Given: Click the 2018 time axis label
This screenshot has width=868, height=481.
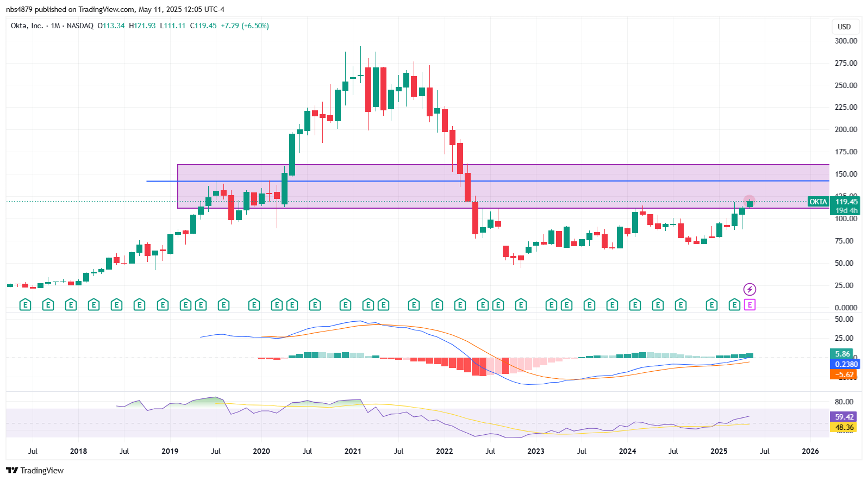Looking at the screenshot, I should click(78, 451).
